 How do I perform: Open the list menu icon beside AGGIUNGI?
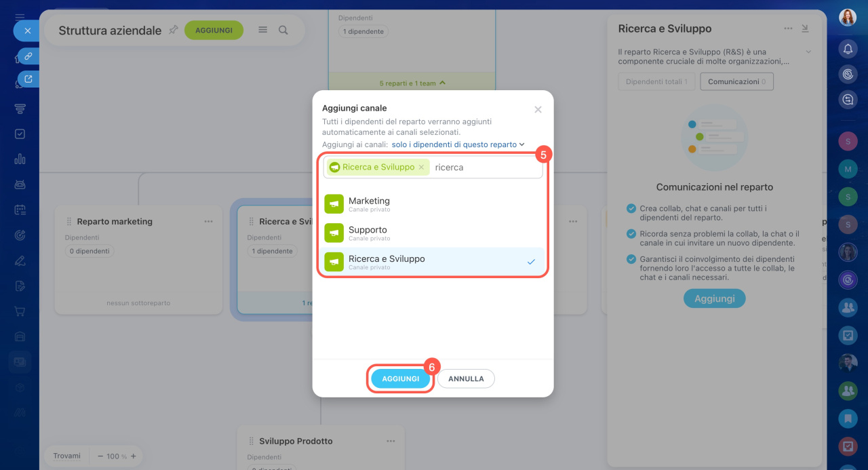(x=263, y=30)
